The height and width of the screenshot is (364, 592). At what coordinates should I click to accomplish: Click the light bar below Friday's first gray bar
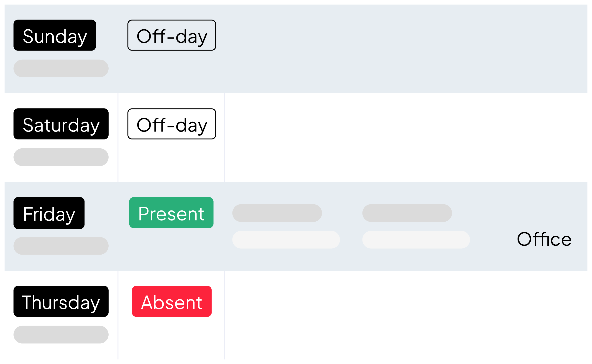286,240
